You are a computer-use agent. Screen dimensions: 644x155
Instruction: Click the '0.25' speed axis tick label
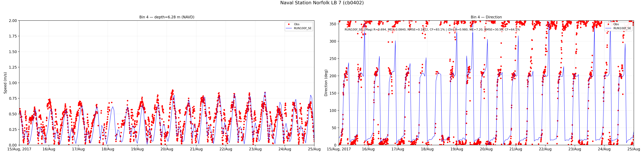13,129
